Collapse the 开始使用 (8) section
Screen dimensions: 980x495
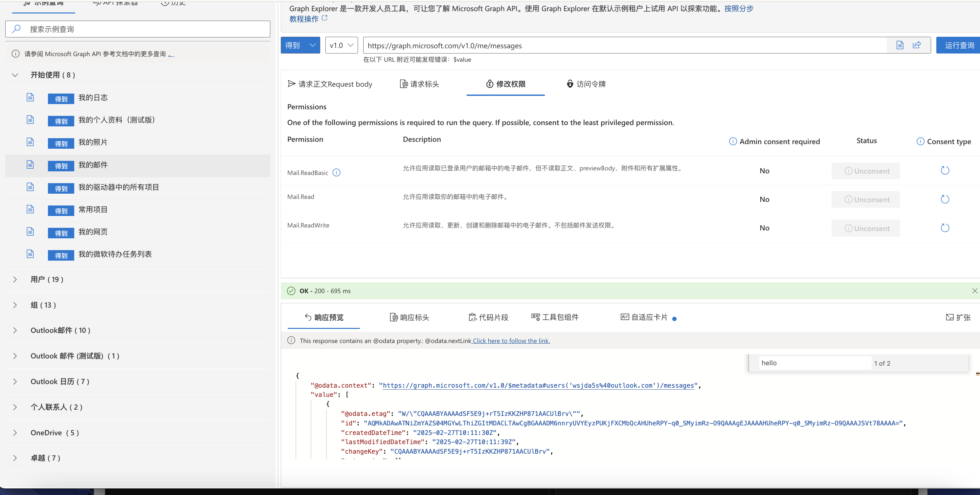click(x=15, y=75)
